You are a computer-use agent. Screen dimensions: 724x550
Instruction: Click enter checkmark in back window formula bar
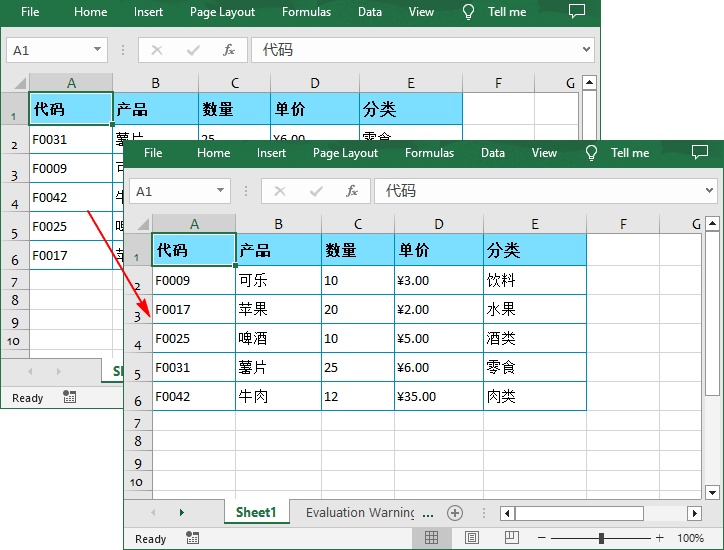(x=193, y=50)
